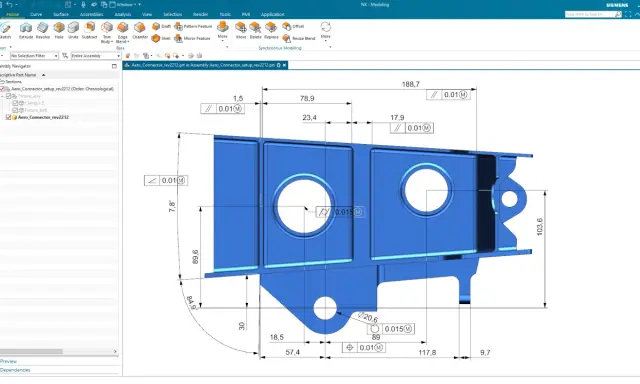
Task: Open More synchronous modeling tools
Action: click(325, 30)
